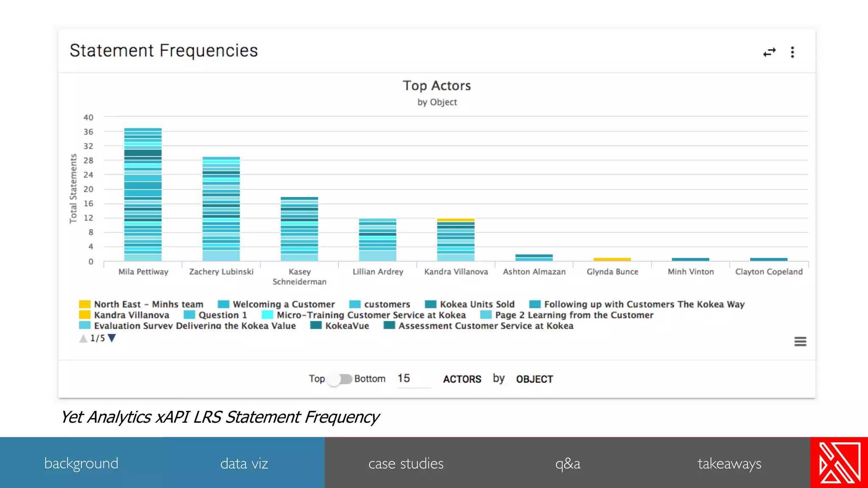Screen dimensions: 868x488
Task: Toggle Page 2 Learning from Customer legend
Action: [x=567, y=315]
